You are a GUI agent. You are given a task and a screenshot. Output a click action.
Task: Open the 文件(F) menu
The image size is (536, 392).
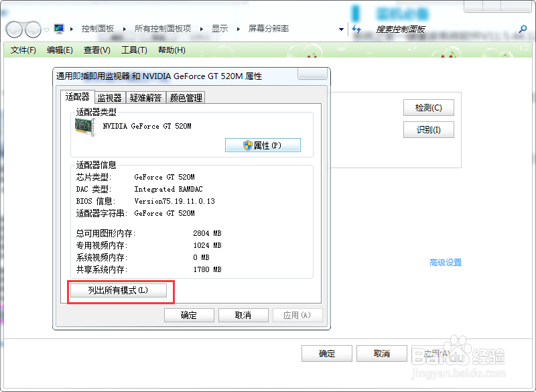click(x=23, y=50)
